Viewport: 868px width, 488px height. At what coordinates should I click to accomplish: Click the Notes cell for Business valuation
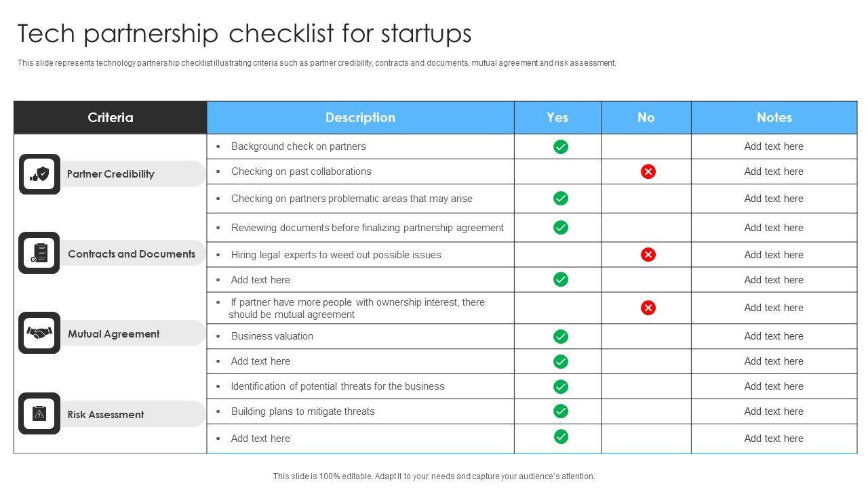point(774,336)
